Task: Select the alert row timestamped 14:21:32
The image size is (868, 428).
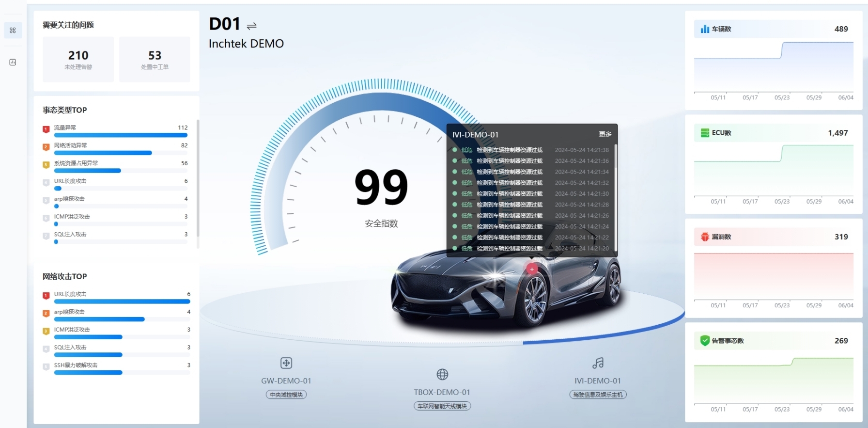Action: coord(531,183)
